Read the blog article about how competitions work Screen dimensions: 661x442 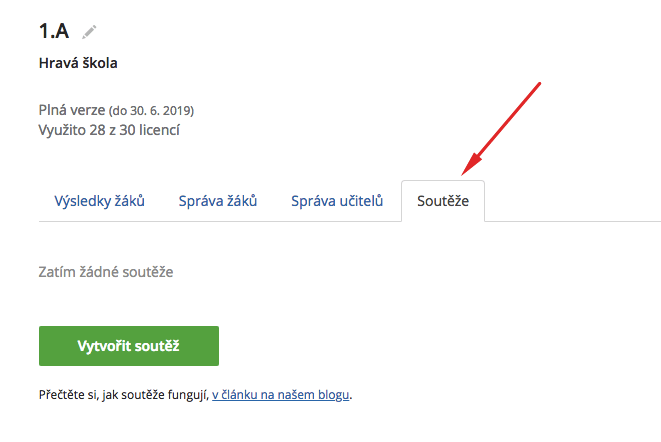coord(281,395)
